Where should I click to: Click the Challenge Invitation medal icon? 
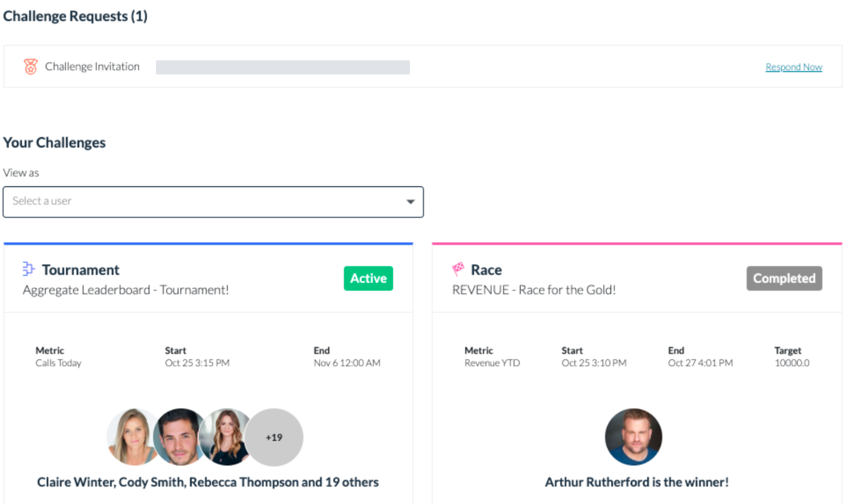pyautogui.click(x=30, y=67)
